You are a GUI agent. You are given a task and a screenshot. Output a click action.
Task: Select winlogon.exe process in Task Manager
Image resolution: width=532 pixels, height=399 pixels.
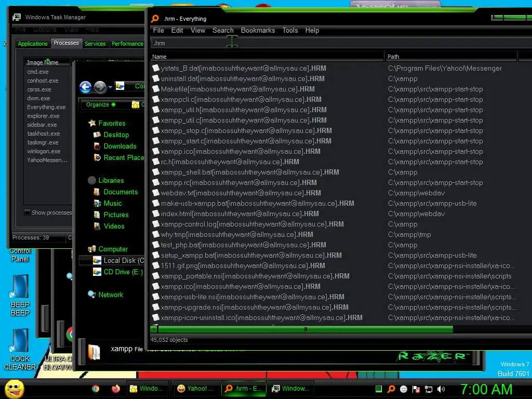click(x=44, y=151)
